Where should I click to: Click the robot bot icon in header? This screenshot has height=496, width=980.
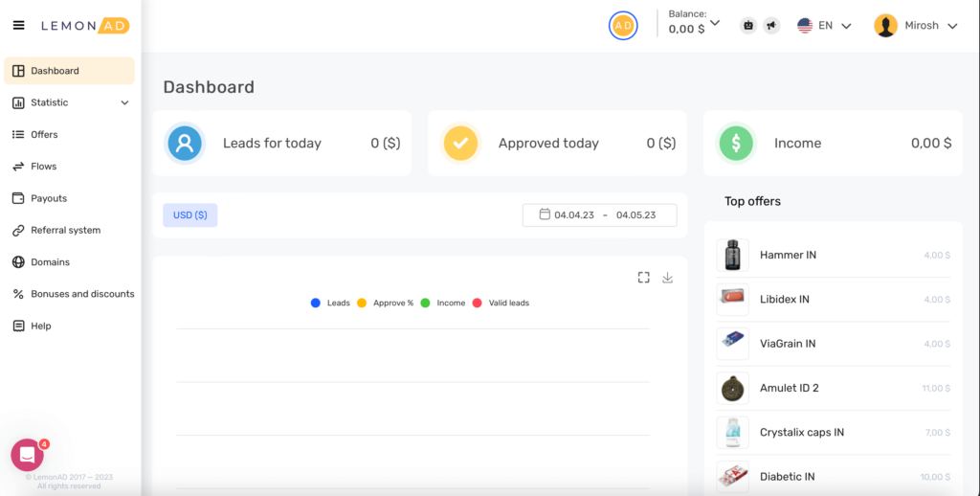(x=748, y=26)
